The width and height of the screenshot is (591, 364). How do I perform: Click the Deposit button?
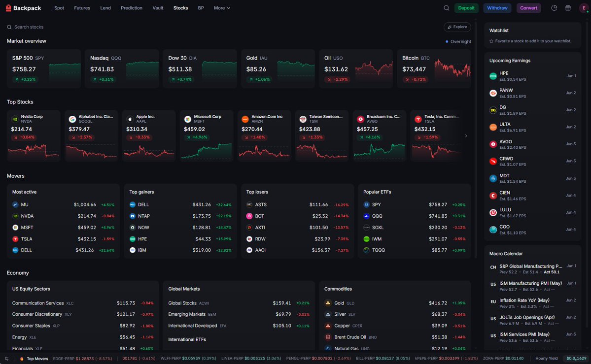pos(466,8)
